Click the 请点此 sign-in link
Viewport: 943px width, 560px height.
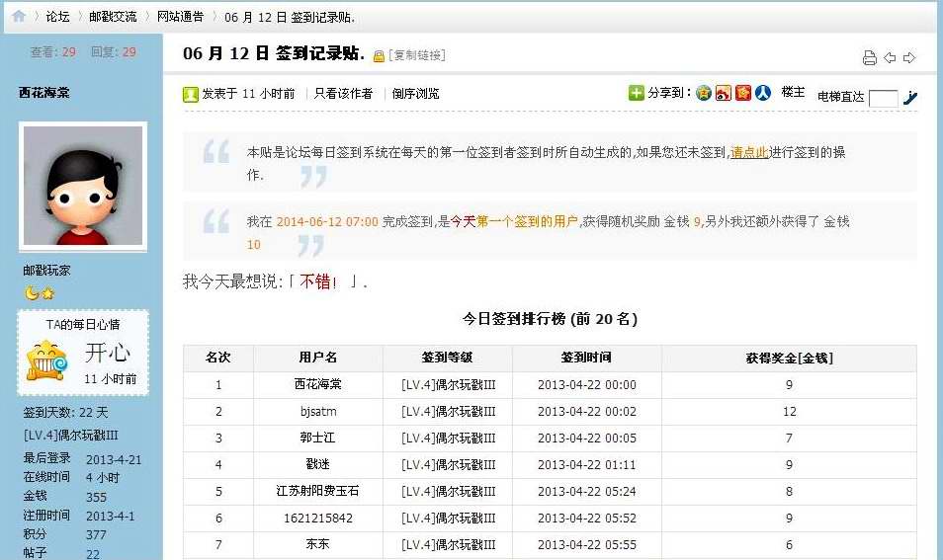[x=749, y=152]
